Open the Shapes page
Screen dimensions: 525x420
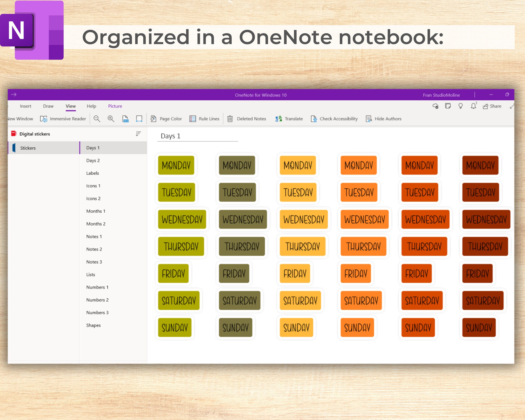click(113, 325)
